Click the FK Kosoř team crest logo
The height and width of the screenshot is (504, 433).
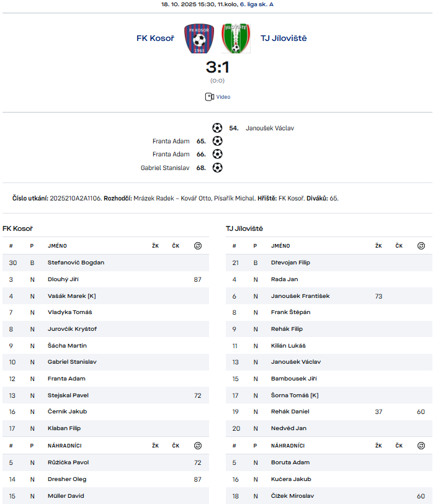pyautogui.click(x=199, y=38)
